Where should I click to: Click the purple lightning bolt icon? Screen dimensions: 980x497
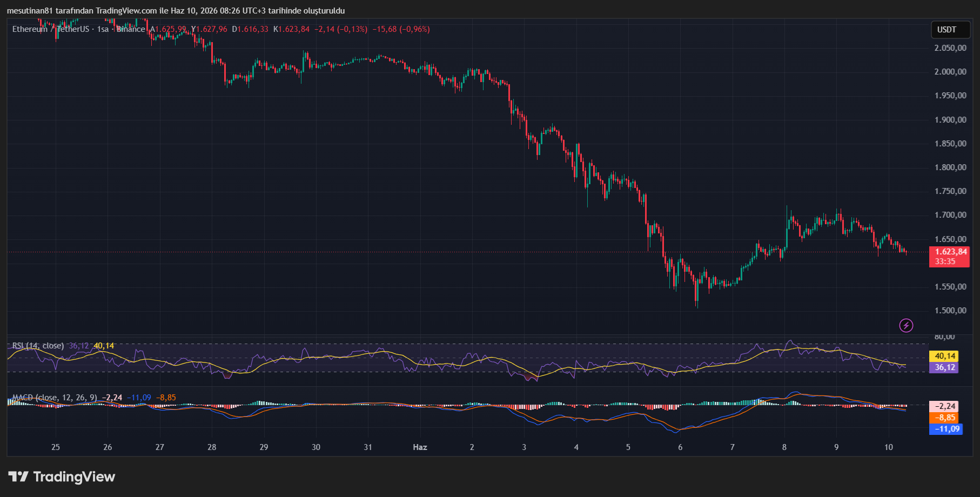tap(906, 325)
